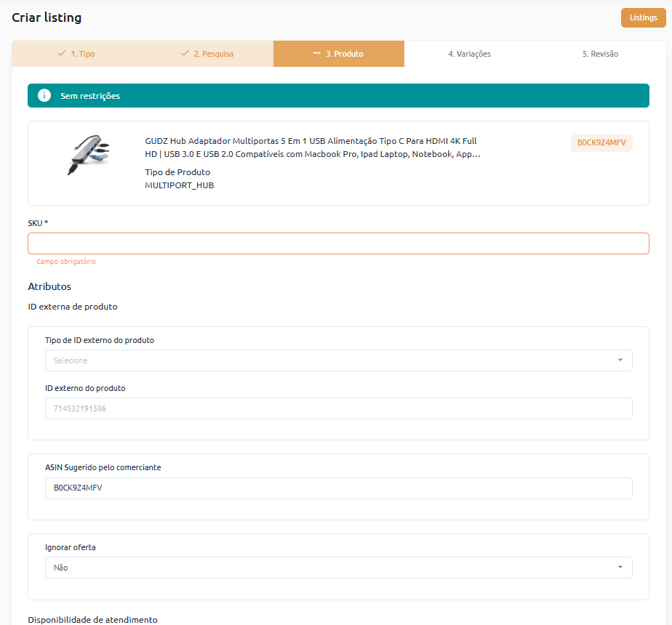Jump to the 5. Revisão step tab

point(600,54)
